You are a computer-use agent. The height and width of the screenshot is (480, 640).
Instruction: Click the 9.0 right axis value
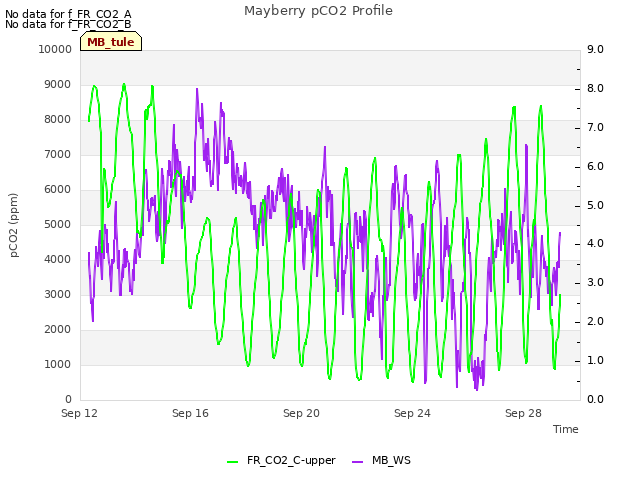click(x=595, y=49)
